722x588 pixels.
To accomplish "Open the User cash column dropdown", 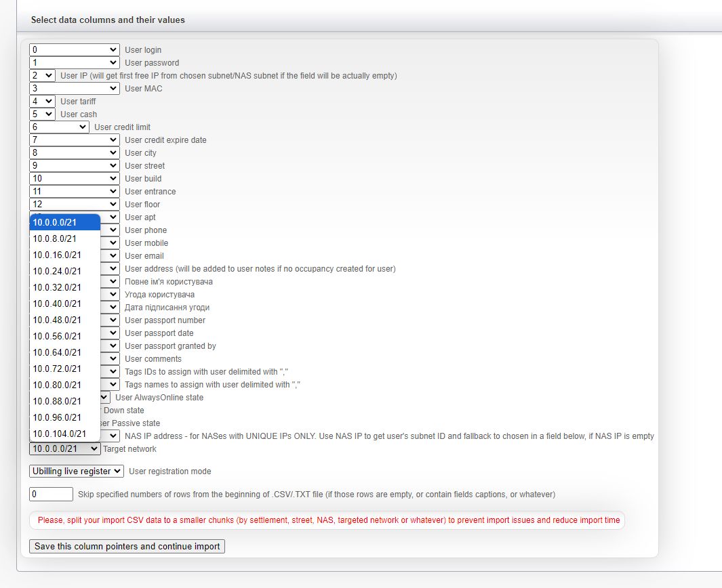I will pos(42,114).
